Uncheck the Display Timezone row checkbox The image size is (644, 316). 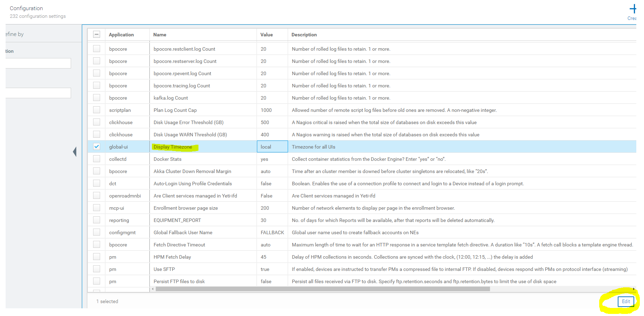pos(97,146)
